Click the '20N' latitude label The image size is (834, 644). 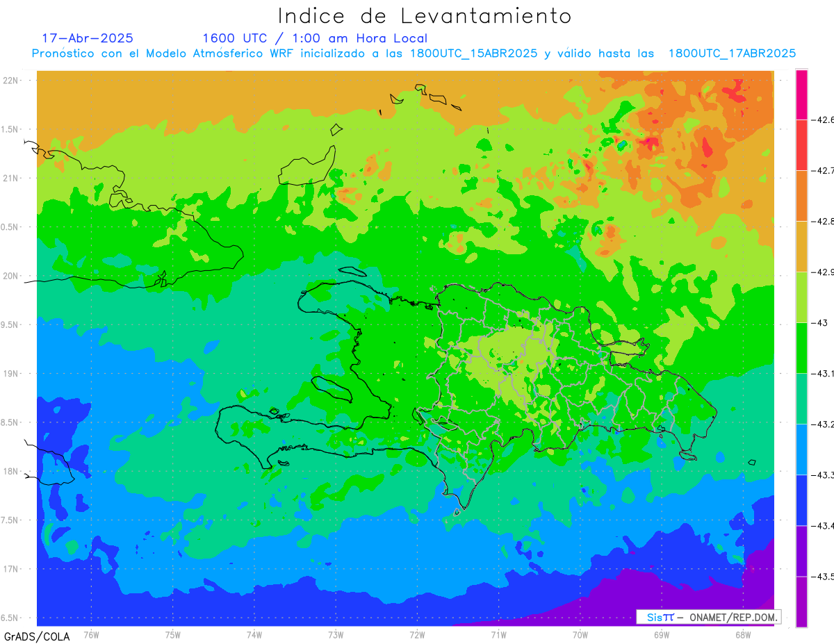pyautogui.click(x=12, y=276)
